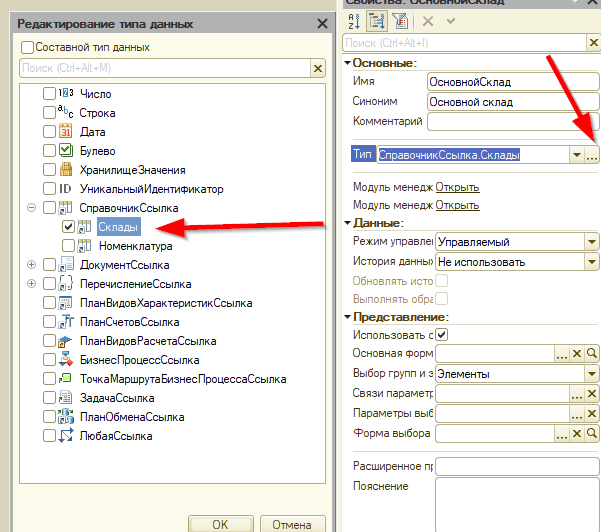The height and width of the screenshot is (532, 601).
Task: Toggle the show-by-categories toolbar icon
Action: tap(376, 21)
